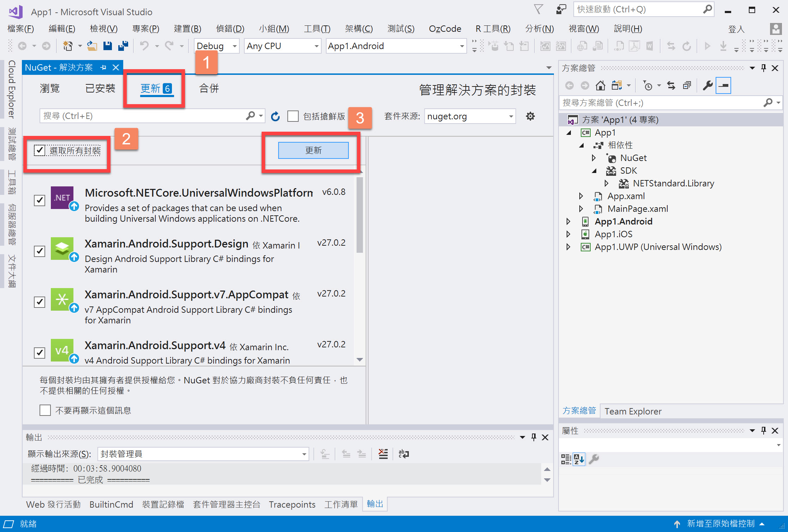This screenshot has width=788, height=532.
Task: Open the nuget.org package source dropdown
Action: pyautogui.click(x=470, y=116)
